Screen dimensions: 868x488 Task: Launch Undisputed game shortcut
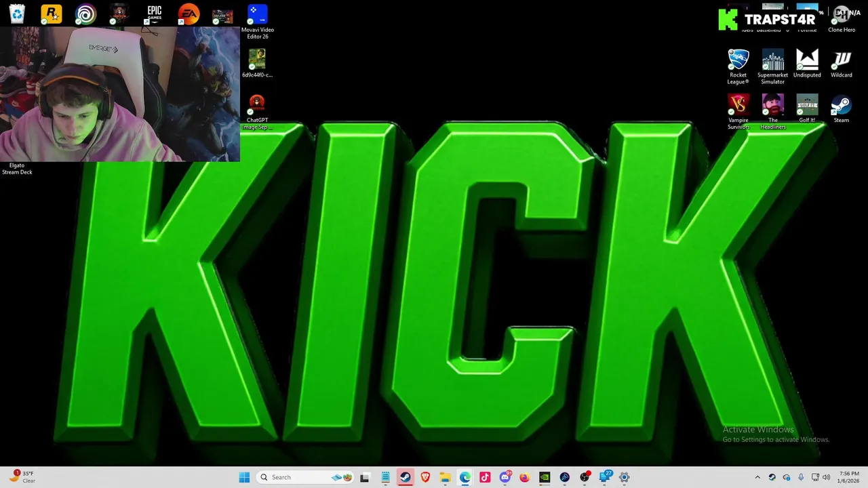[807, 63]
